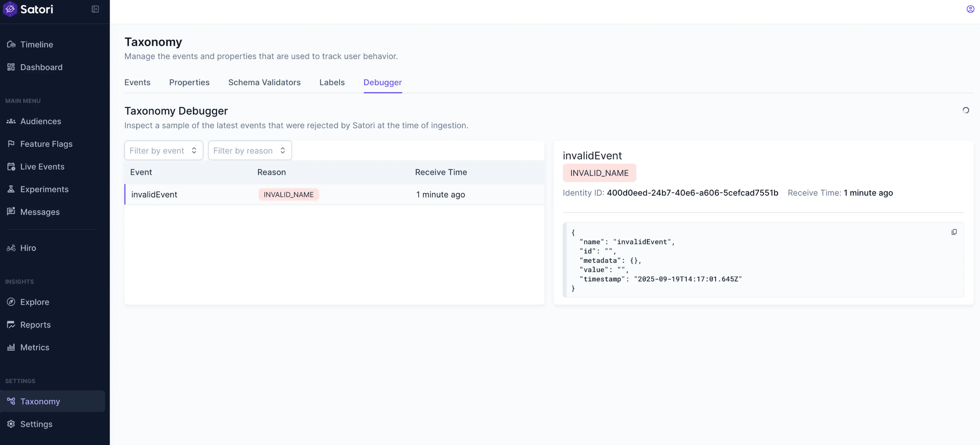Open Feature Flags from the sidebar
980x445 pixels.
coord(46,144)
